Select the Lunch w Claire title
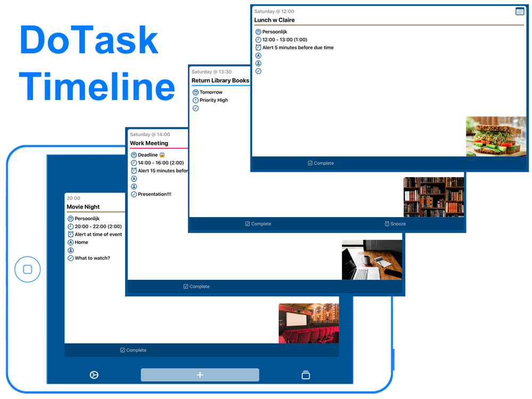 coord(274,20)
